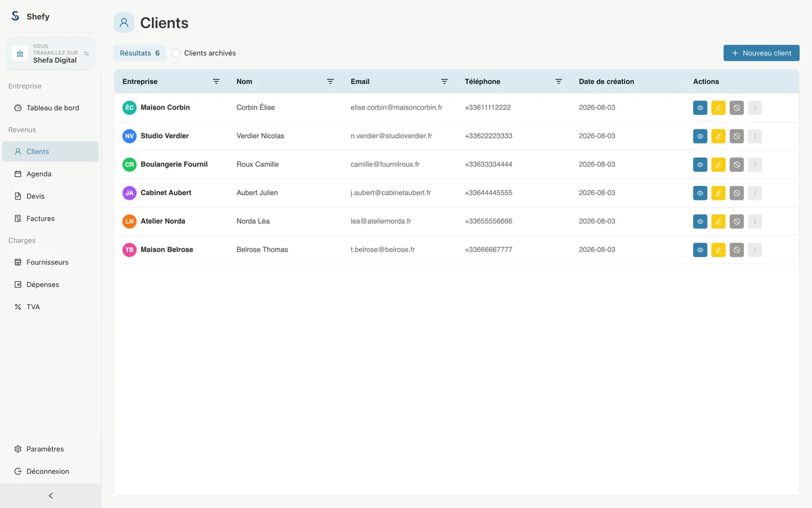Go to Agenda in the sidebar
Screen dimensions: 812x508
[x=50, y=174]
